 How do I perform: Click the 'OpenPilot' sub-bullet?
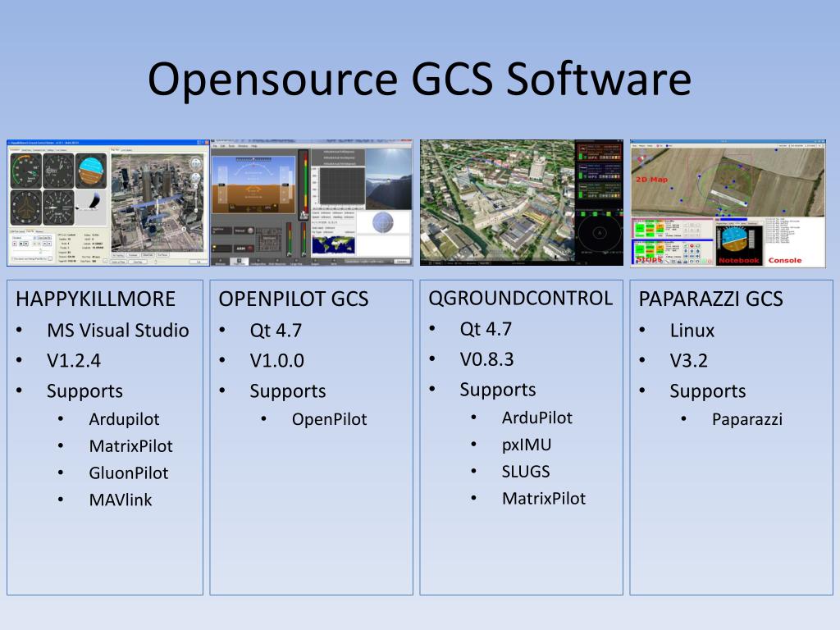coord(330,419)
